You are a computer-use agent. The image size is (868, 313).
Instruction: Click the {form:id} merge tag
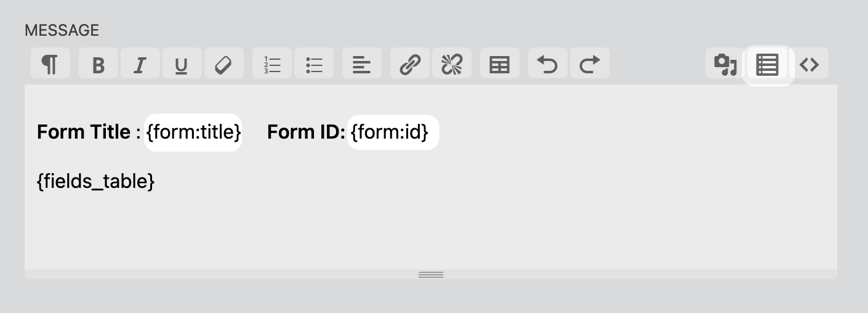tap(393, 132)
